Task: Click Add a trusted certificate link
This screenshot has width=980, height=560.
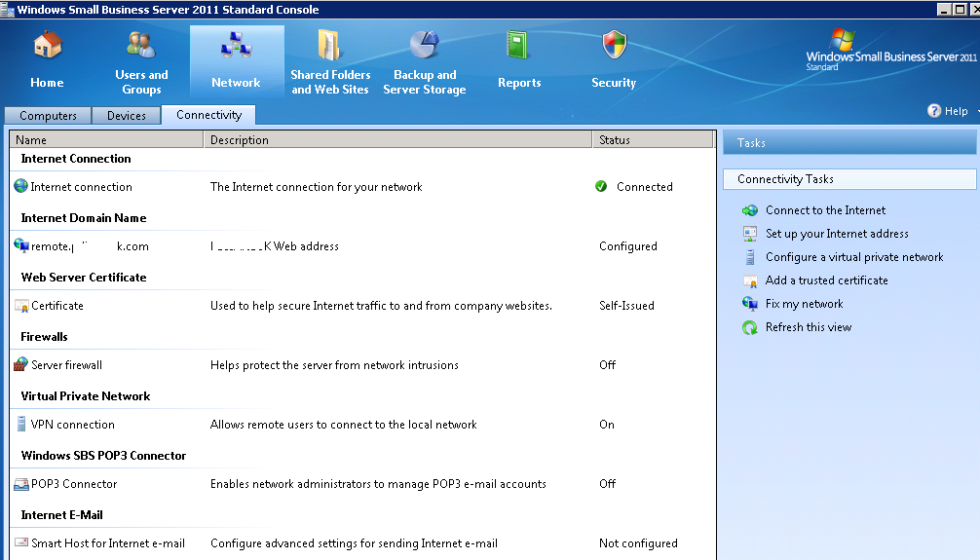Action: click(827, 280)
